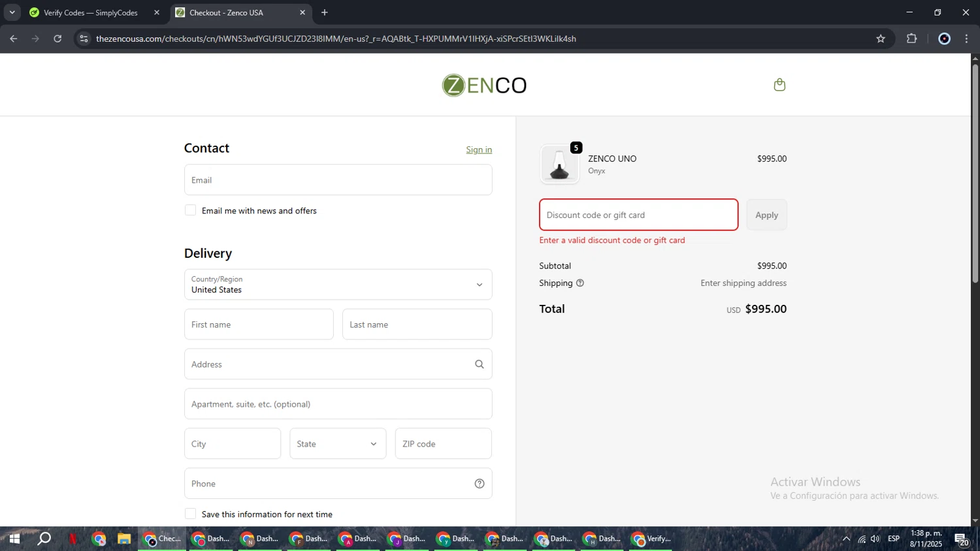Focus the City field
980x551 pixels.
pyautogui.click(x=233, y=444)
